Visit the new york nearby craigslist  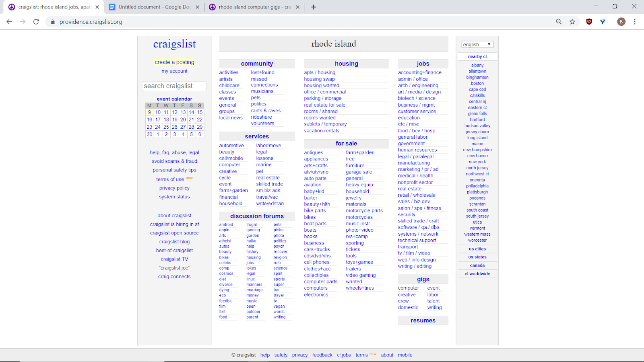(477, 162)
